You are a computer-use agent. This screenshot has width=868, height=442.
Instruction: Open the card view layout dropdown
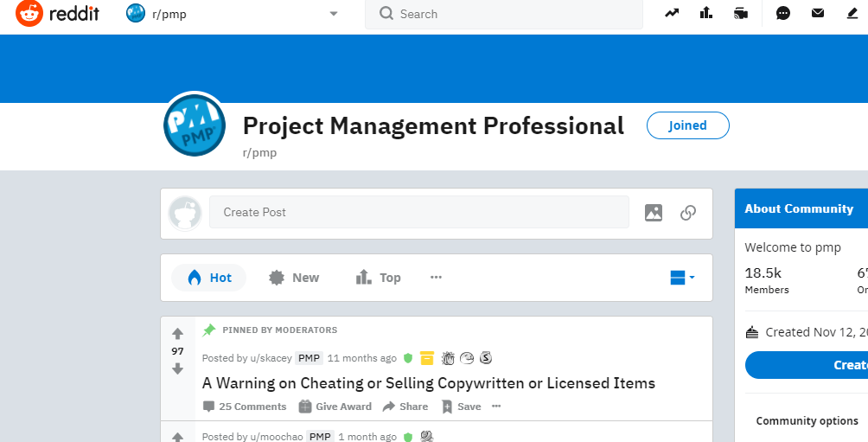(682, 278)
